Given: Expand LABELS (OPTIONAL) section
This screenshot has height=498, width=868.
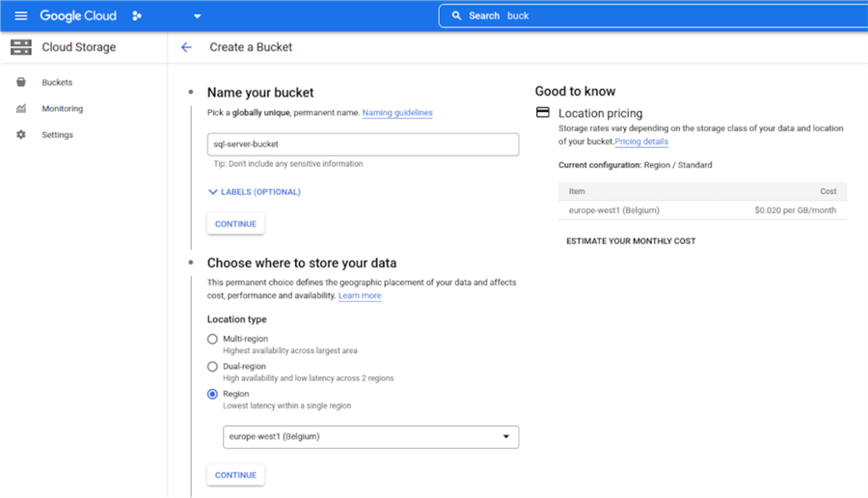Looking at the screenshot, I should (x=255, y=192).
